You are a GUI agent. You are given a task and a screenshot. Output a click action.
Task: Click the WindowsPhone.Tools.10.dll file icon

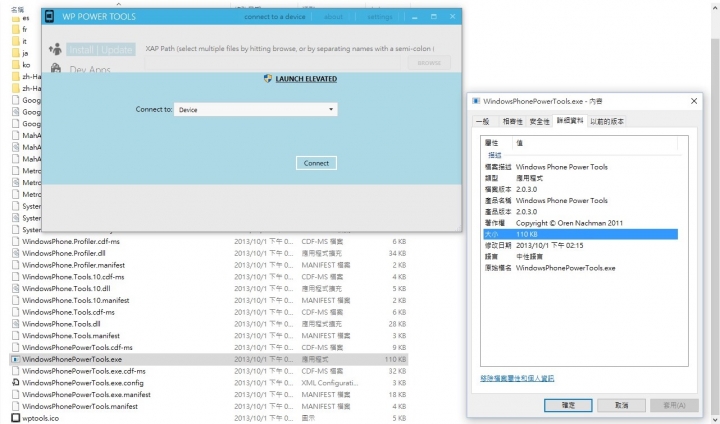click(x=16, y=288)
